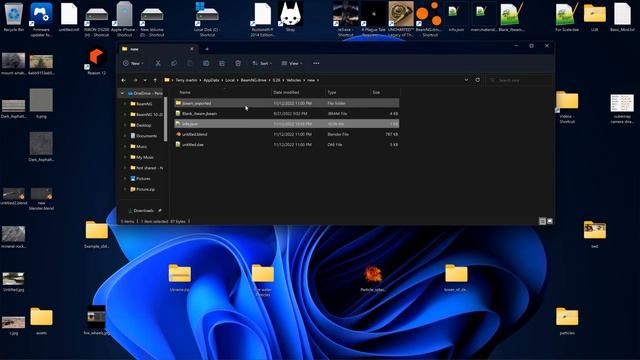Viewport: 640px width, 360px height.
Task: Click AppData in the breadcrumb path
Action: pos(211,80)
